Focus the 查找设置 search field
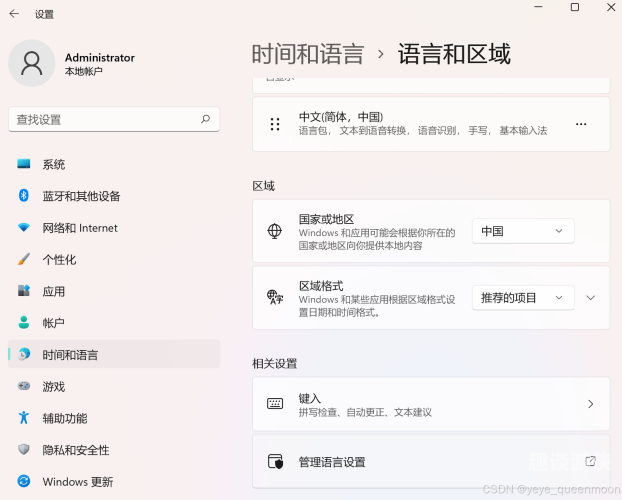This screenshot has width=622, height=500. (x=114, y=119)
